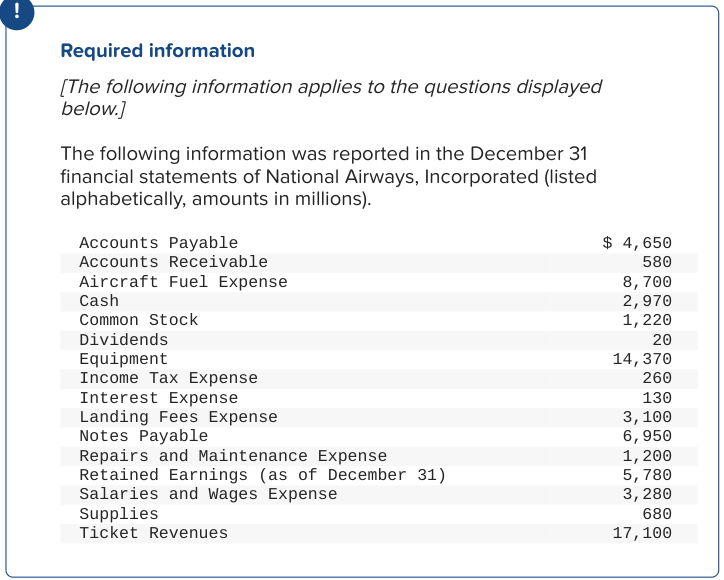Select the Notes Payable row label
Image resolution: width=724 pixels, height=580 pixels.
(144, 436)
